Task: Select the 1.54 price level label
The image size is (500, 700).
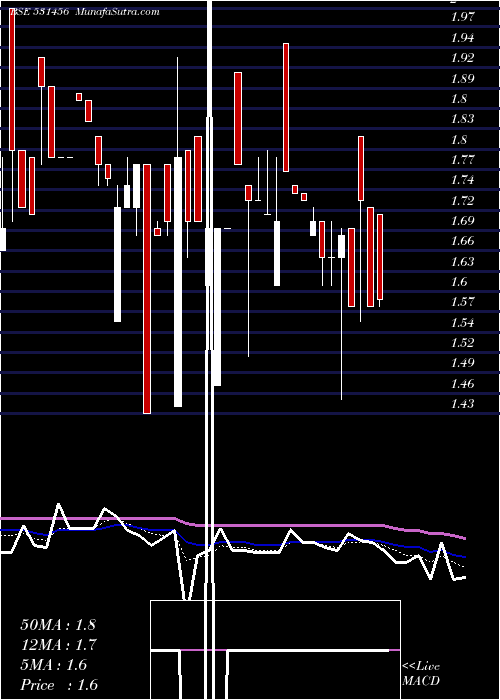Action: pos(462,323)
